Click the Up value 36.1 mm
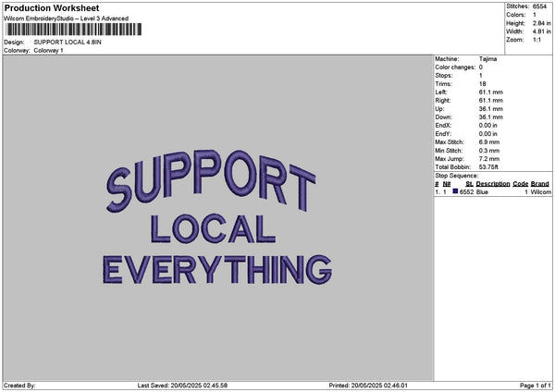Viewport: 555px width, 392px height. [490, 109]
